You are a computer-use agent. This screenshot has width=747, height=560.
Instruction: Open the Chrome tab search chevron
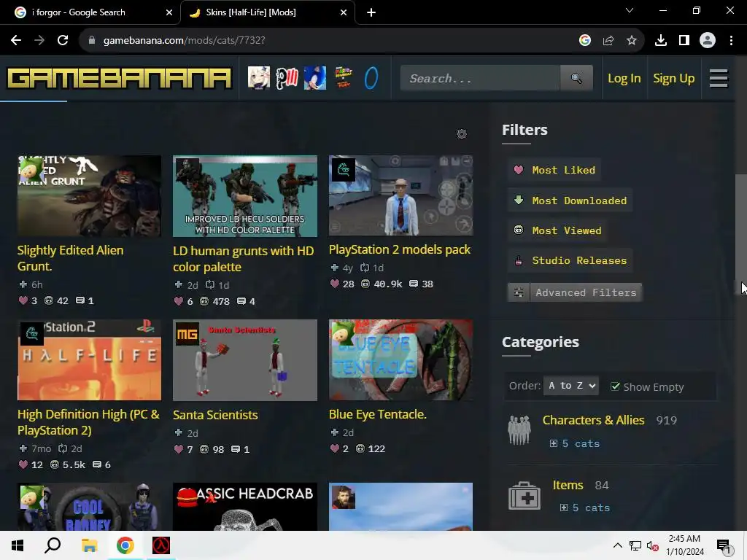[630, 10]
